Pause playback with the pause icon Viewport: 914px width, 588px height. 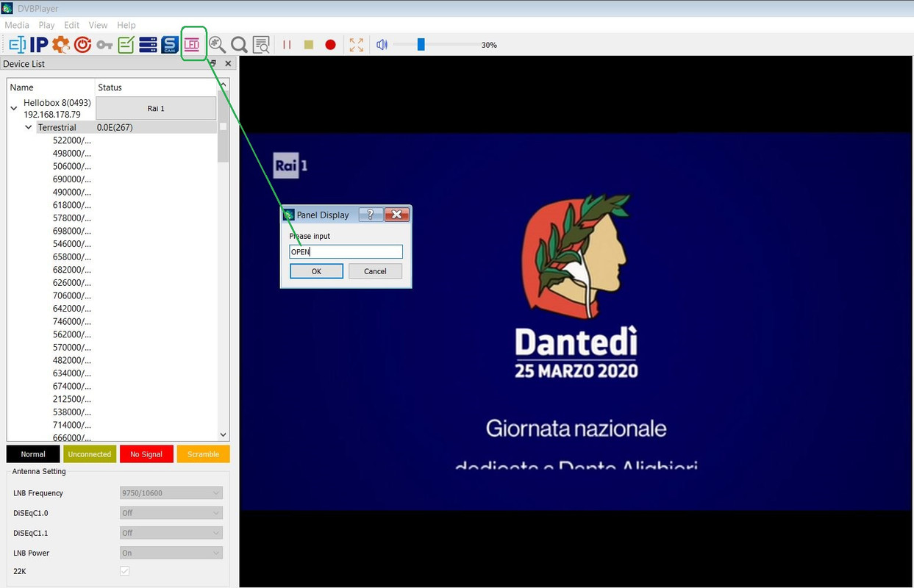click(287, 45)
